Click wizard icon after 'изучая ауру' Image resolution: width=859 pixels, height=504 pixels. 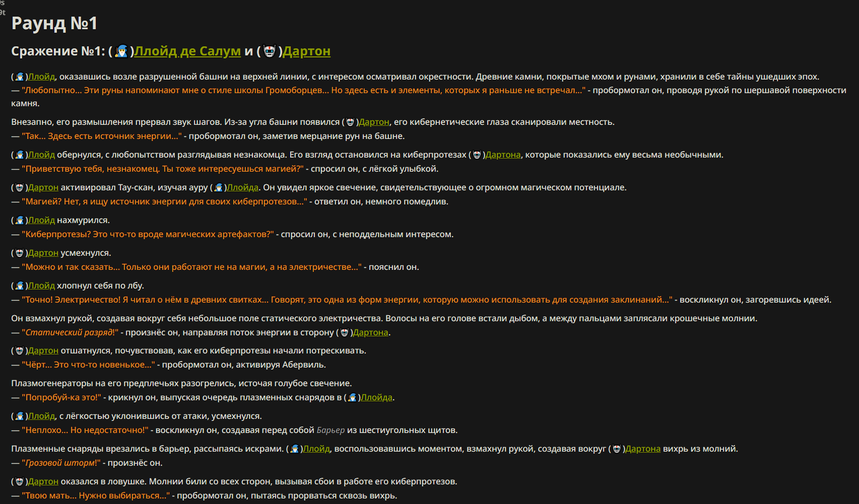219,187
